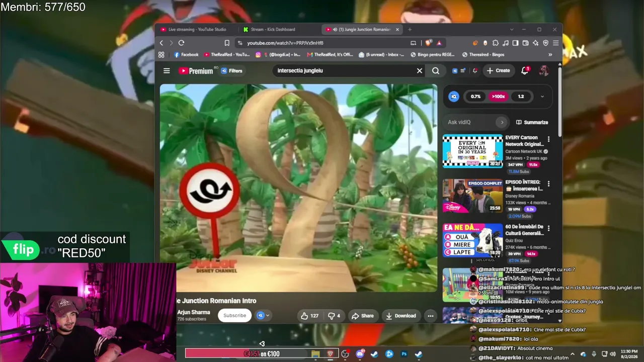Click the vidIQ Filters button
644x362 pixels.
tap(231, 71)
